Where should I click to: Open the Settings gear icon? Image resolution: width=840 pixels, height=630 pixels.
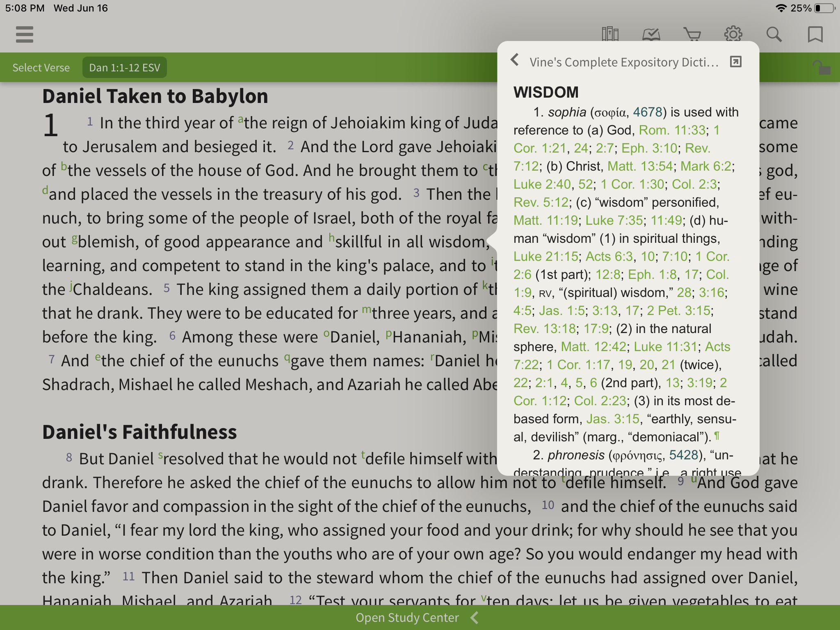[x=733, y=34]
